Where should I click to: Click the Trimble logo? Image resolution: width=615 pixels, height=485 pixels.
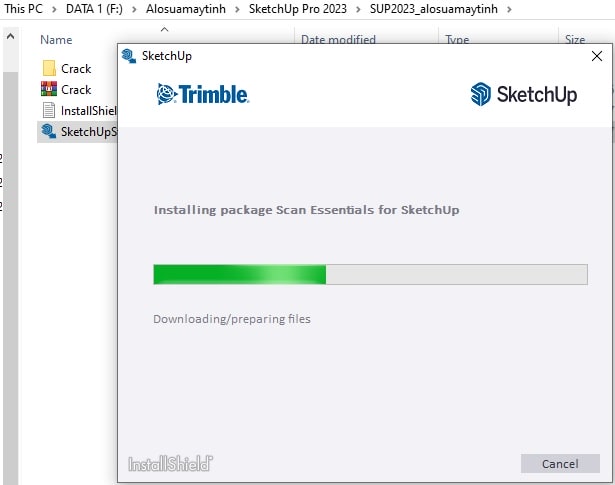(202, 94)
